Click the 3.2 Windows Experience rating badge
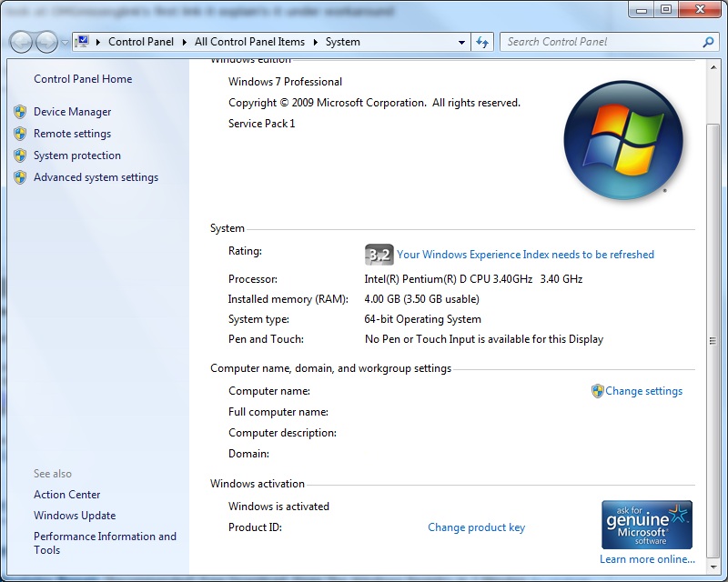The image size is (728, 582). coord(379,255)
